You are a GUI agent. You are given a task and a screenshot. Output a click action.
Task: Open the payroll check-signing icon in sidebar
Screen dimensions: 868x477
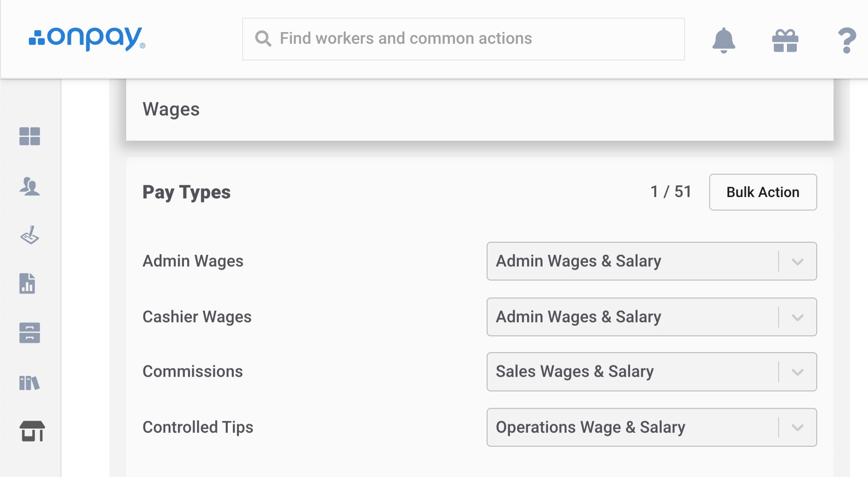30,235
